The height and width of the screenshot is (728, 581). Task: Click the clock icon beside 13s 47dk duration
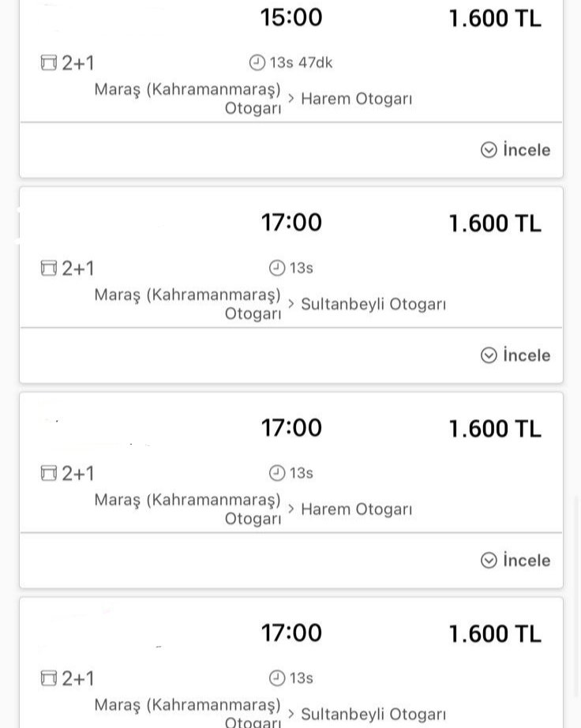coord(257,62)
